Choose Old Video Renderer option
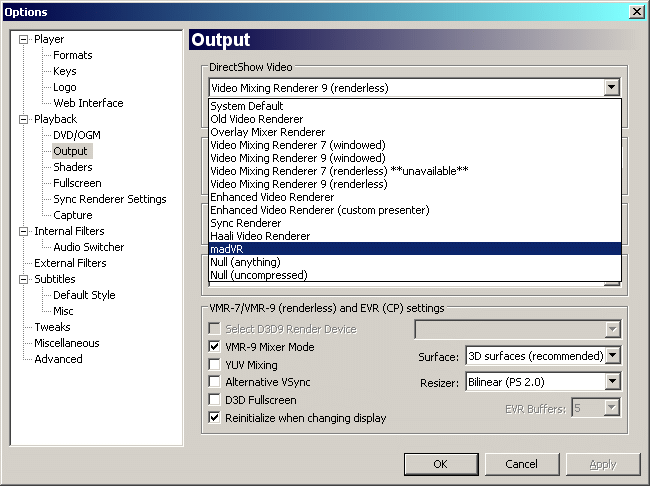This screenshot has width=650, height=486. [415, 119]
